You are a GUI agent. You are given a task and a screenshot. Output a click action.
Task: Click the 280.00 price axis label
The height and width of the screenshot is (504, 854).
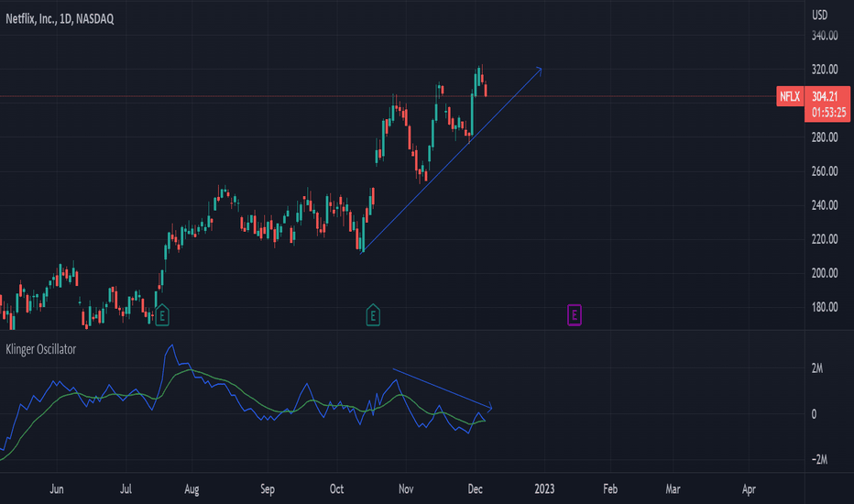tap(825, 137)
